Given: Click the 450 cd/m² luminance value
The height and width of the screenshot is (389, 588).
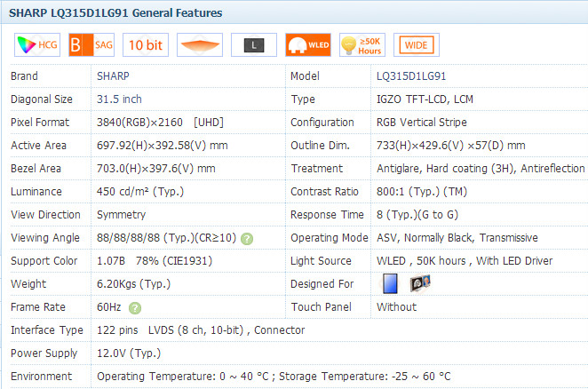Looking at the screenshot, I should click(140, 192).
